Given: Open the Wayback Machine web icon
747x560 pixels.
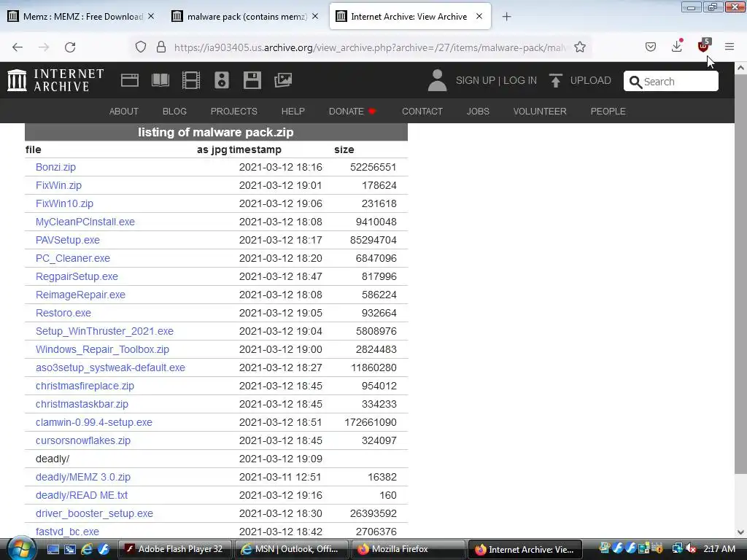Looking at the screenshot, I should pyautogui.click(x=130, y=80).
